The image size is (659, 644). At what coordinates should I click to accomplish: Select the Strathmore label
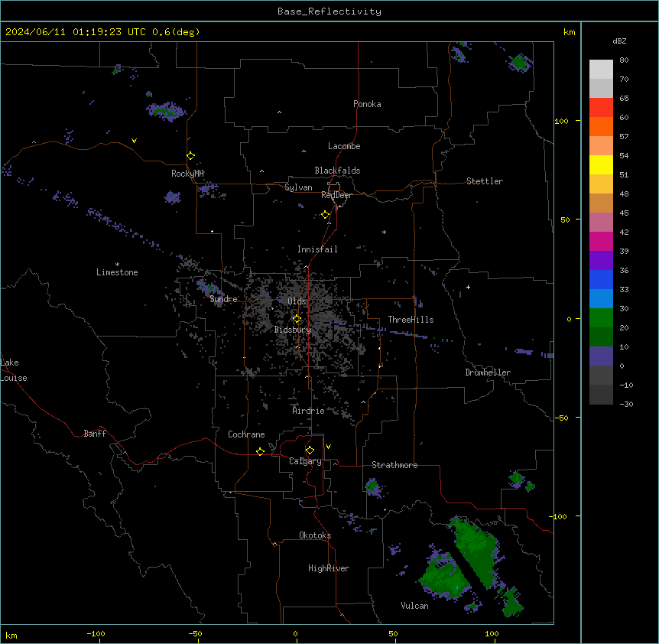394,465
